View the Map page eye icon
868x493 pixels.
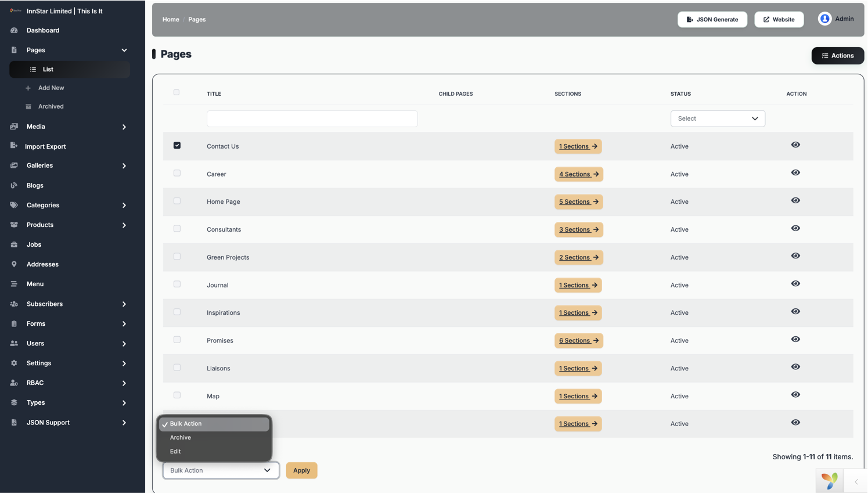[x=795, y=395]
